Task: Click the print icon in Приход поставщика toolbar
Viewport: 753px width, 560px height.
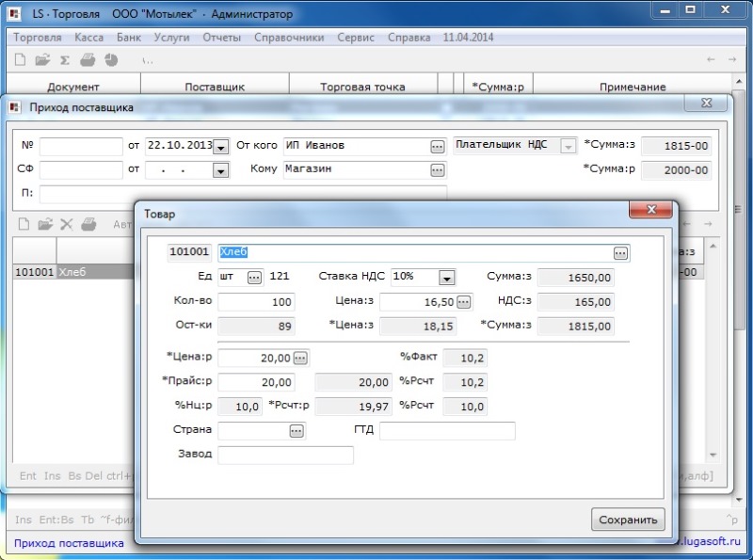Action: pos(88,224)
